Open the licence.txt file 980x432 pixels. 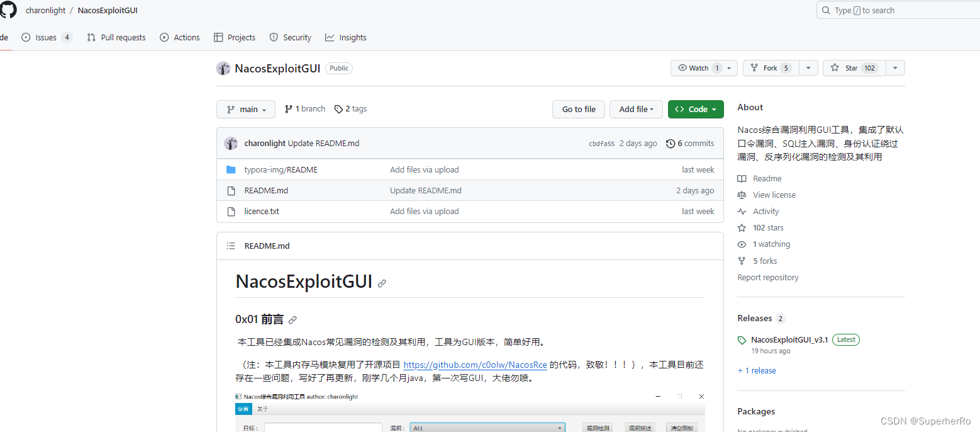[x=262, y=211]
